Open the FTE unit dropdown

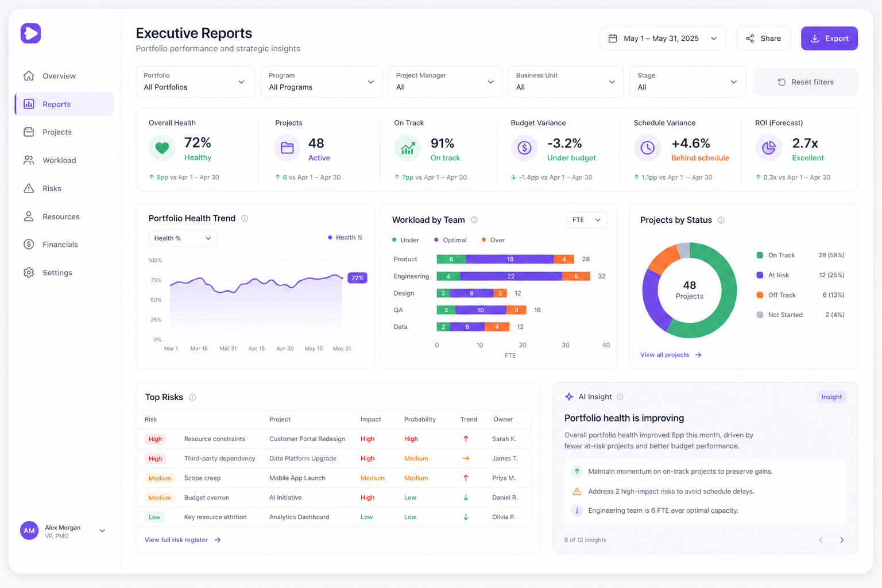click(586, 220)
